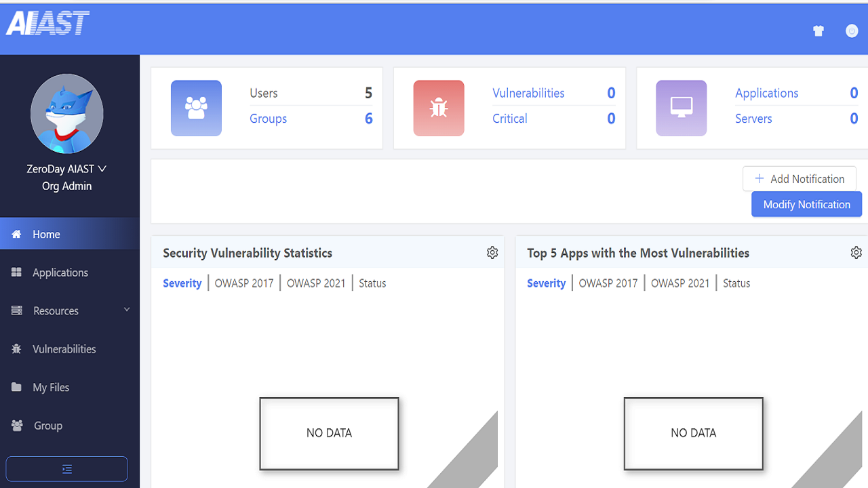Screen dimensions: 868x488
Task: Select Status tab in Top 5 Apps panel
Action: tap(736, 283)
